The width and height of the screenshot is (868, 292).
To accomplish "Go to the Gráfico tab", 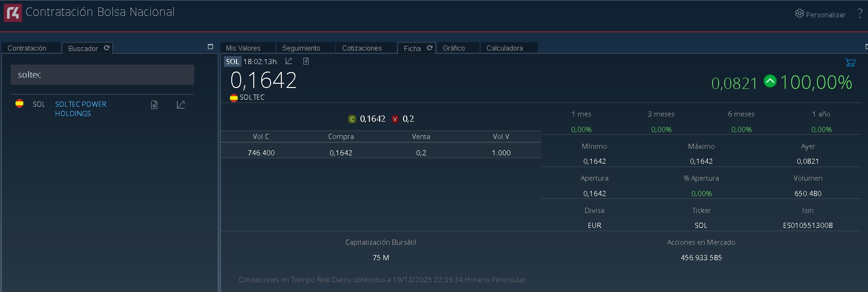I will [x=454, y=48].
